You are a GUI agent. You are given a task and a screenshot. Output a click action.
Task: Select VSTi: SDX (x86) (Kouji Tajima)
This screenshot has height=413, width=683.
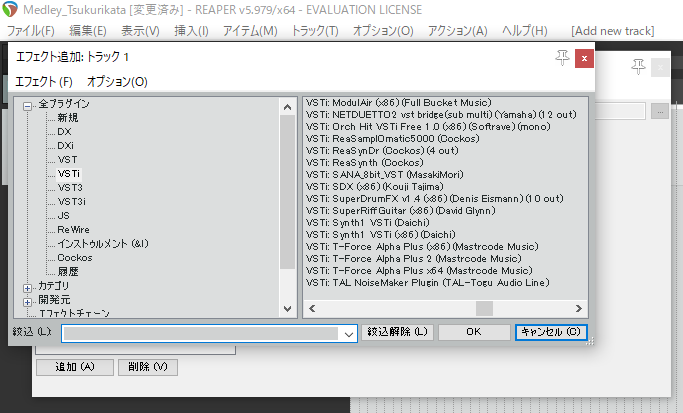375,186
